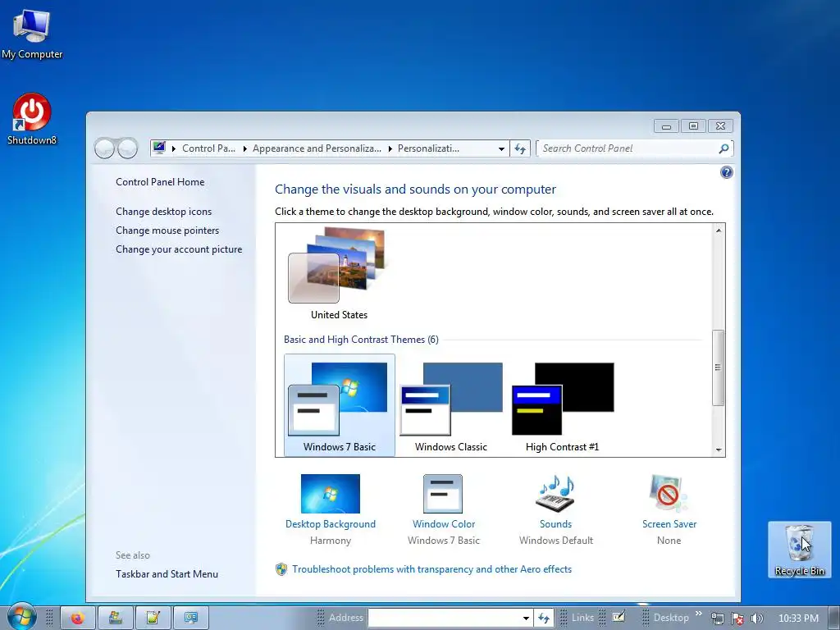Click the Desktop Background text link
Viewport: 840px width, 630px height.
point(331,524)
